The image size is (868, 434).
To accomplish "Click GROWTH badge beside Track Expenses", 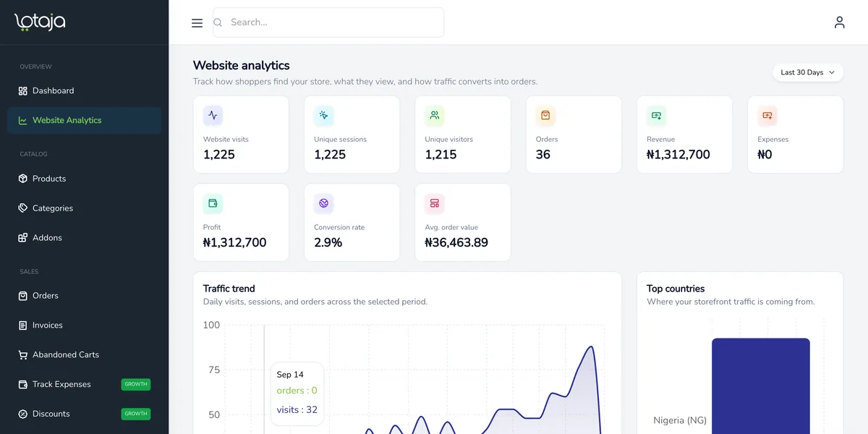I will pyautogui.click(x=136, y=385).
